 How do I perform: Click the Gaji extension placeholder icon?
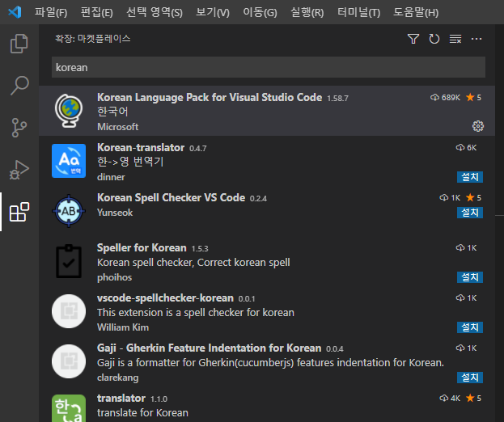coord(69,361)
